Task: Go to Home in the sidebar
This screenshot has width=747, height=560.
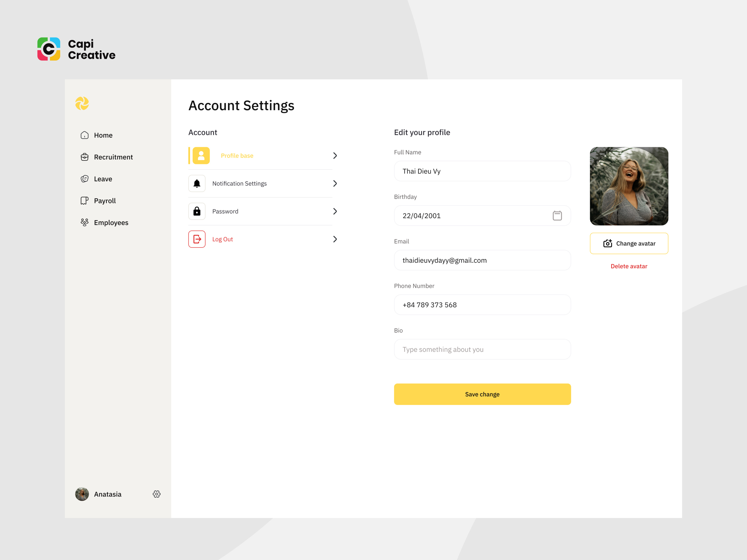Action: click(103, 135)
